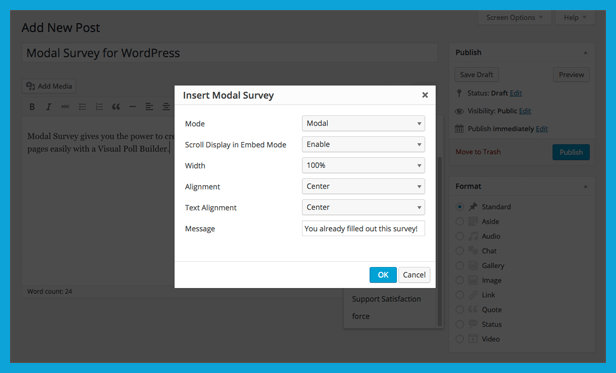This screenshot has width=616, height=373.
Task: Click the Video format icon
Action: [x=473, y=339]
